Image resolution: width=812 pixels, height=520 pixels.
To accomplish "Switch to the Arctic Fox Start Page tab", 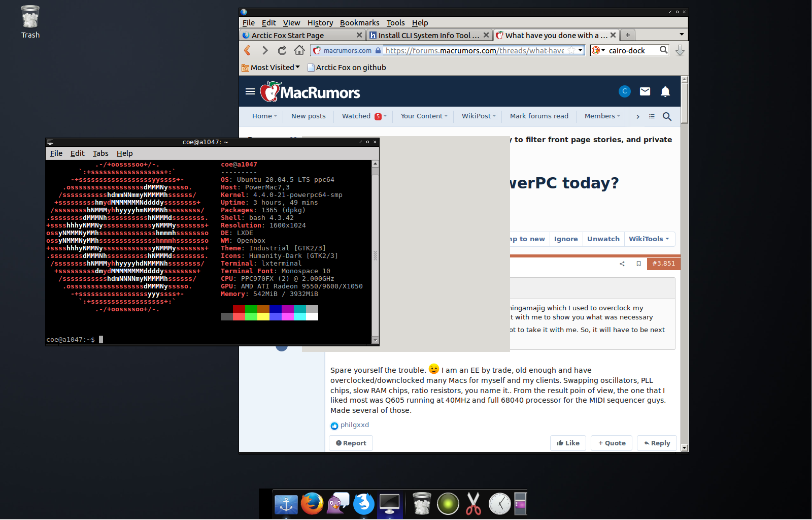I will click(x=302, y=35).
